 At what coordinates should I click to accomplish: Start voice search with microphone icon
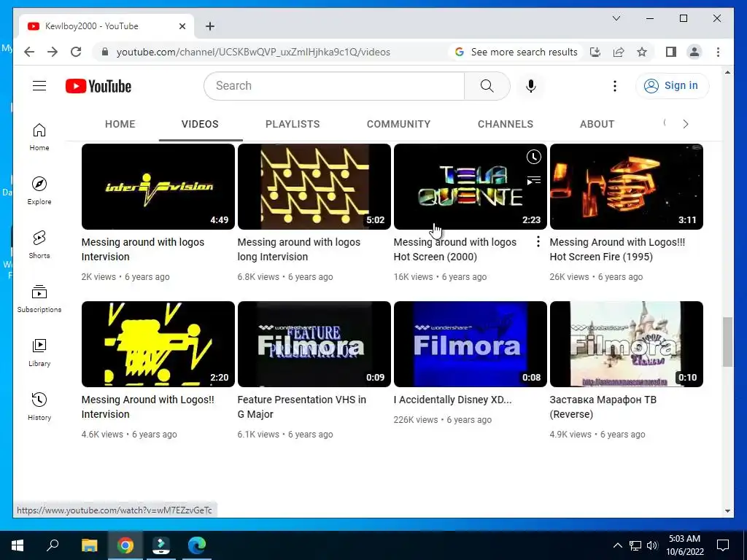point(531,86)
